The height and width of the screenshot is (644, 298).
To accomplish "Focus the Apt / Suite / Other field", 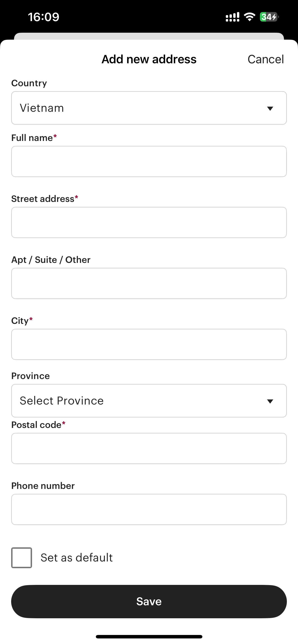I will 149,284.
